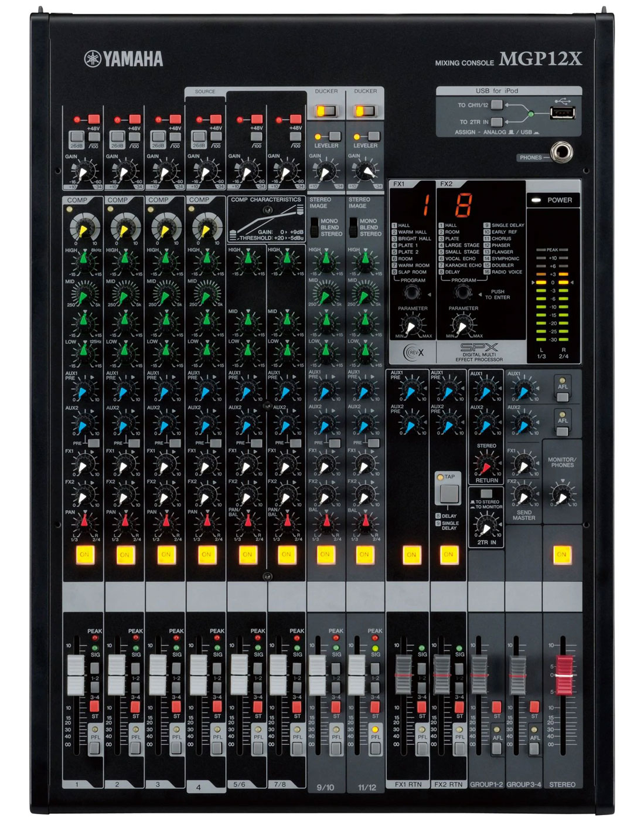The width and height of the screenshot is (644, 821).
Task: Click the PHONES output jack
Action: point(563,153)
